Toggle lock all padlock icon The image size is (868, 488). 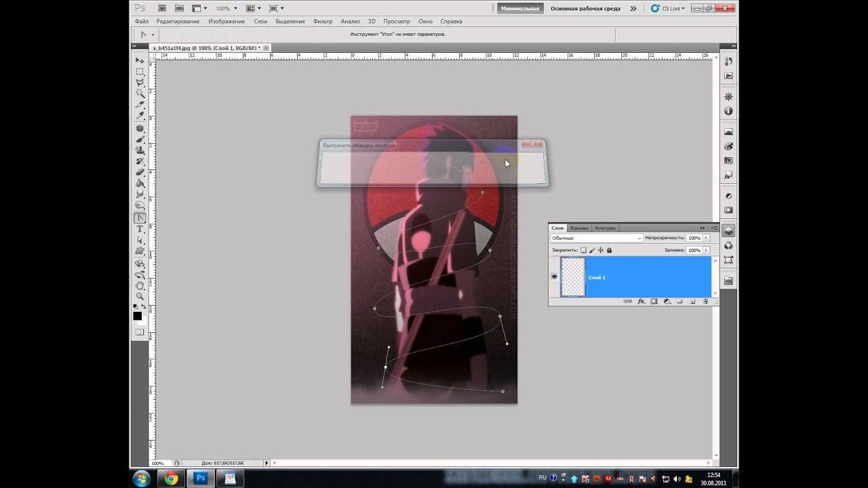pyautogui.click(x=609, y=250)
